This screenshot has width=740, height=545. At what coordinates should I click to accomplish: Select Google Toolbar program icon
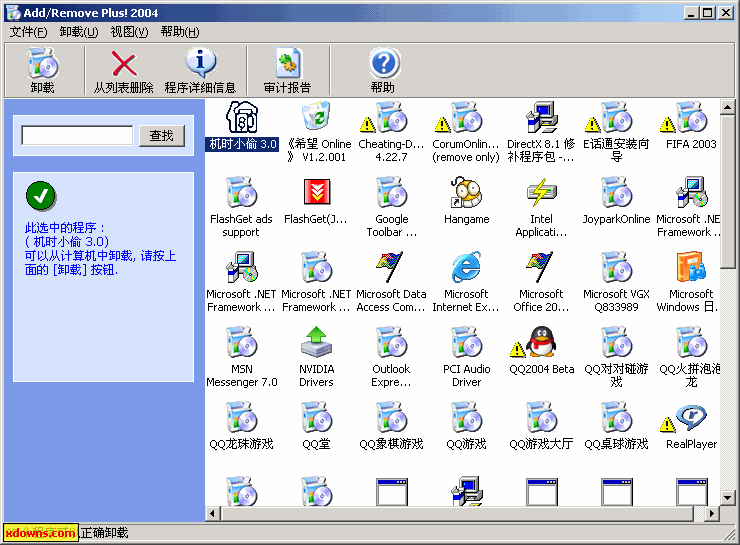392,192
